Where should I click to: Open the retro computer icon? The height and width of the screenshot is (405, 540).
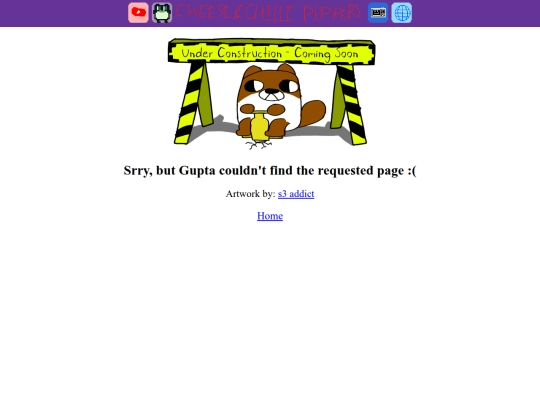(x=378, y=13)
